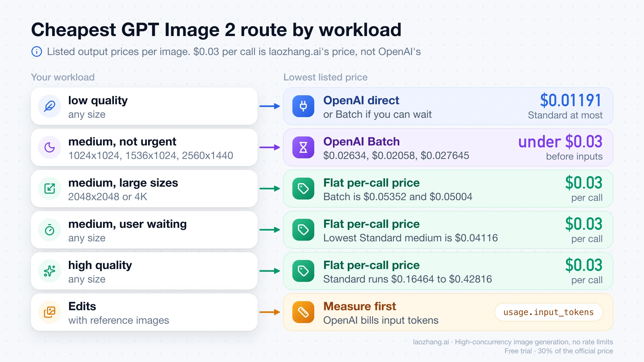This screenshot has width=644, height=362.
Task: Click 'OpenAI bills input tokens' text
Action: [x=381, y=320]
